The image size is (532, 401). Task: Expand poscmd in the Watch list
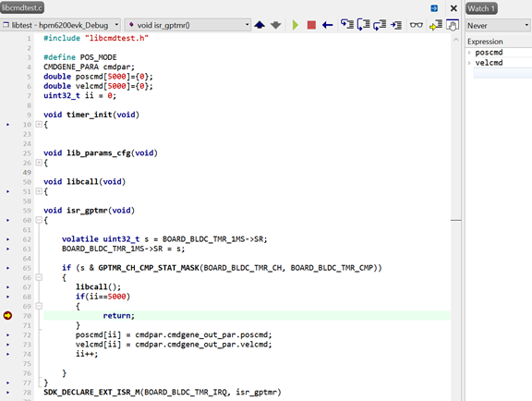pyautogui.click(x=469, y=53)
